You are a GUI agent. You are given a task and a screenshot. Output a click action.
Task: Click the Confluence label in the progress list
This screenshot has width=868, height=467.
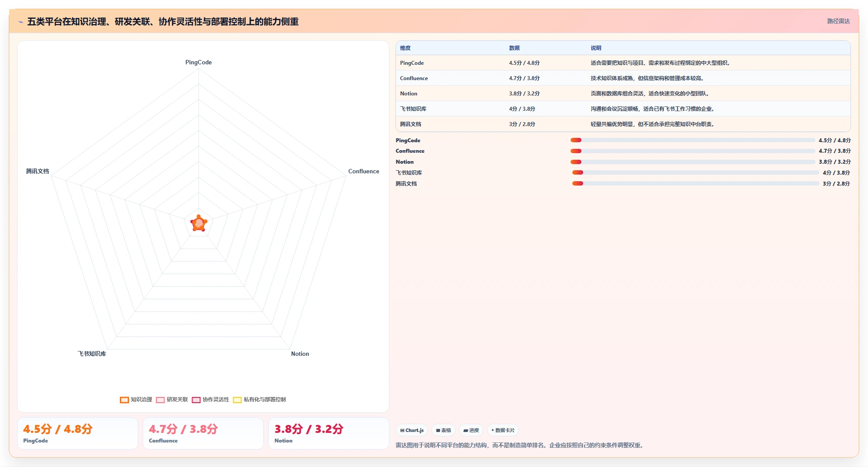410,151
